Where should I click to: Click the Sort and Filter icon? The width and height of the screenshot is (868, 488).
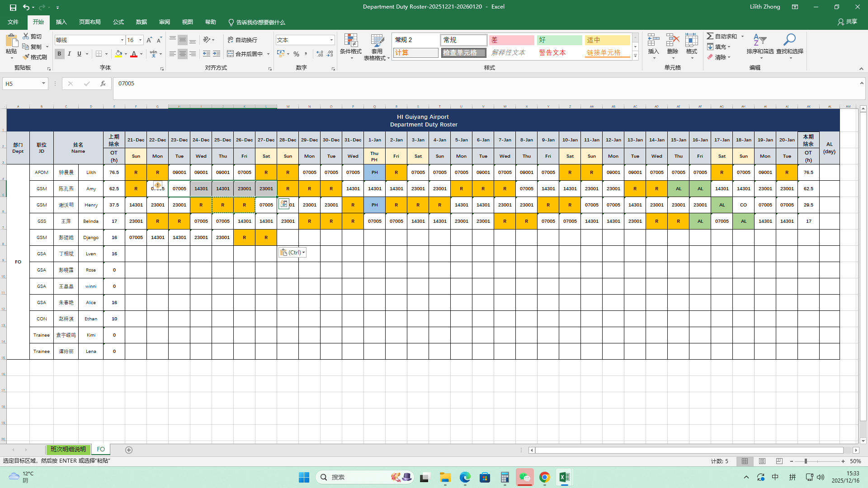(760, 41)
